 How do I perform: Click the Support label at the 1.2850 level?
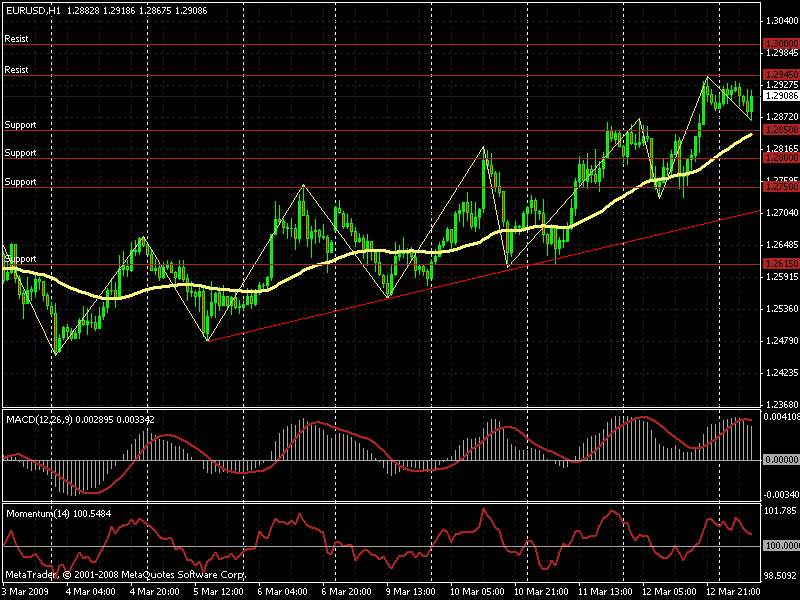point(21,125)
